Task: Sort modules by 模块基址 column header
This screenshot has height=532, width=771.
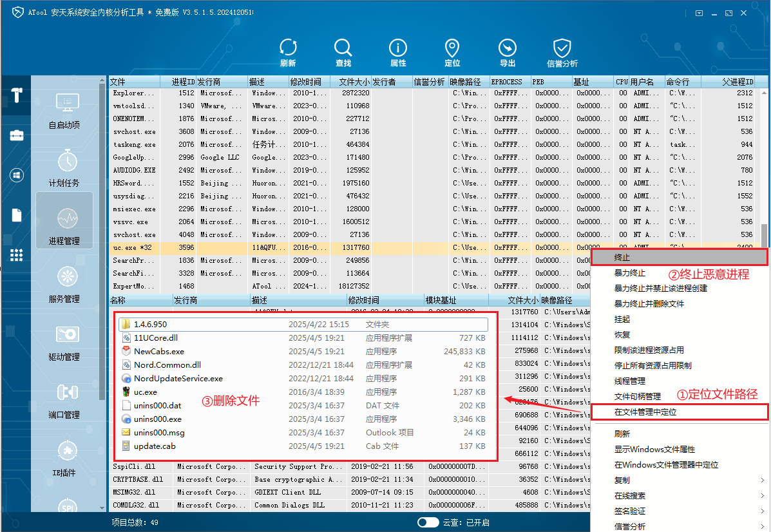Action: [456, 300]
